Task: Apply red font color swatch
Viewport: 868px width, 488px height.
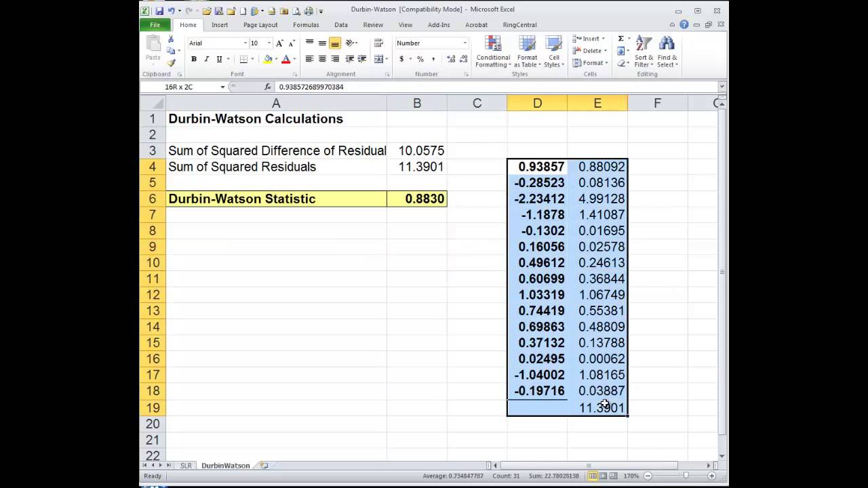Action: click(286, 59)
